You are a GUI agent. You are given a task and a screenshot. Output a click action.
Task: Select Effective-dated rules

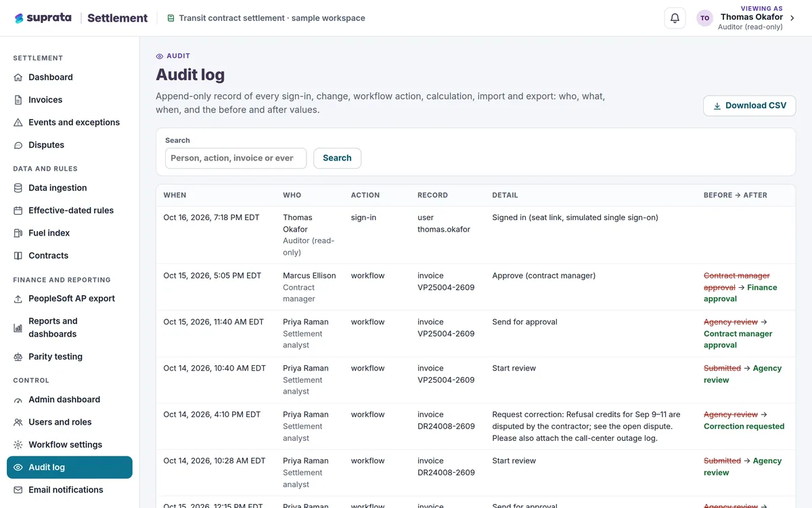click(70, 211)
